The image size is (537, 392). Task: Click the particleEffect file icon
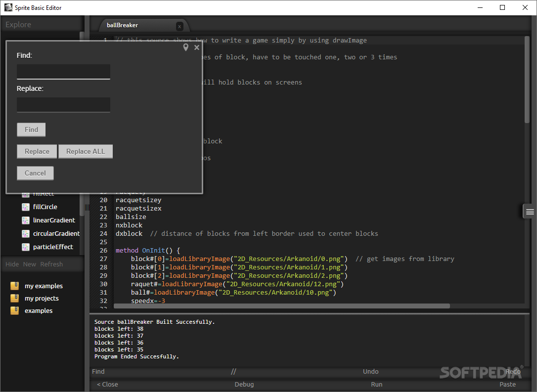pos(26,247)
